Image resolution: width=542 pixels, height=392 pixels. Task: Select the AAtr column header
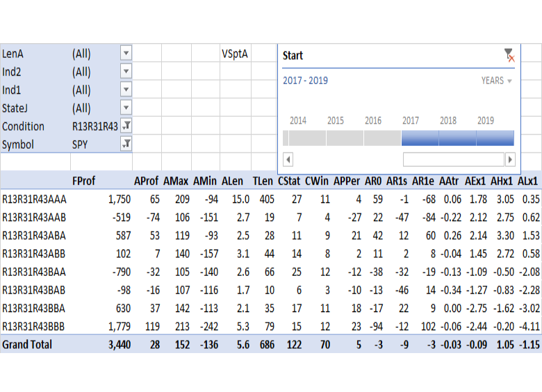[449, 181]
